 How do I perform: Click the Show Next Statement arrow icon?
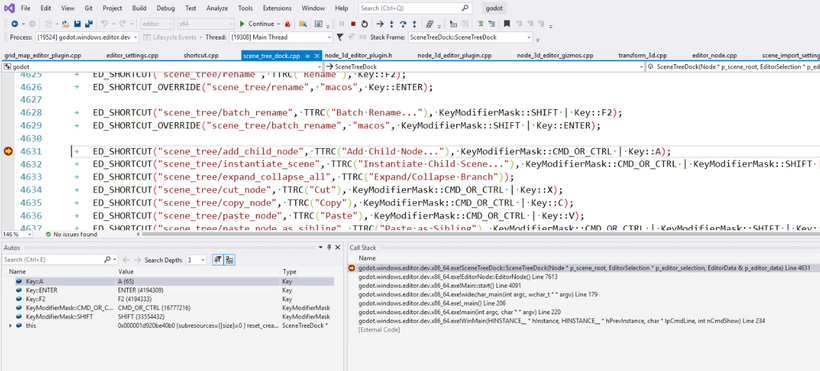tap(380, 24)
